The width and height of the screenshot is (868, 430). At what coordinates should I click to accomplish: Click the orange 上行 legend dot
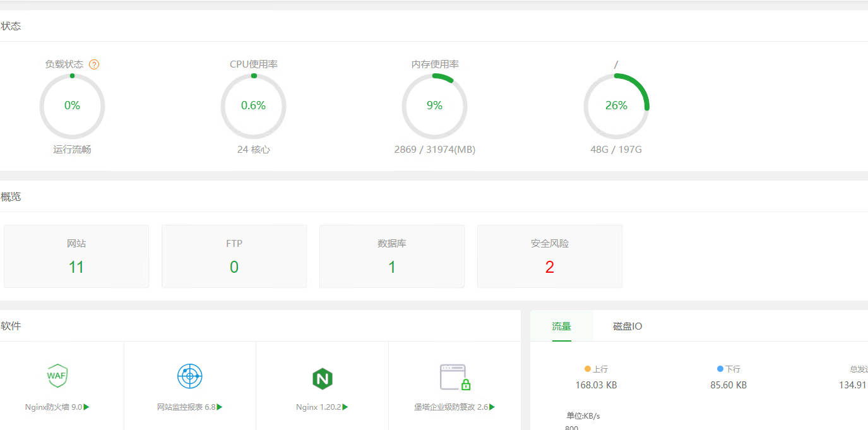click(588, 369)
